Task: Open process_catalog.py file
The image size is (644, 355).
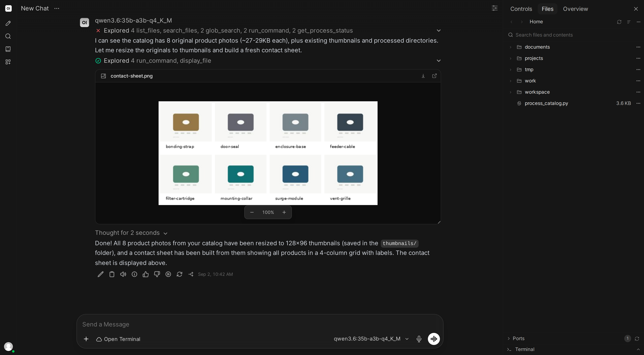Action: [x=546, y=103]
